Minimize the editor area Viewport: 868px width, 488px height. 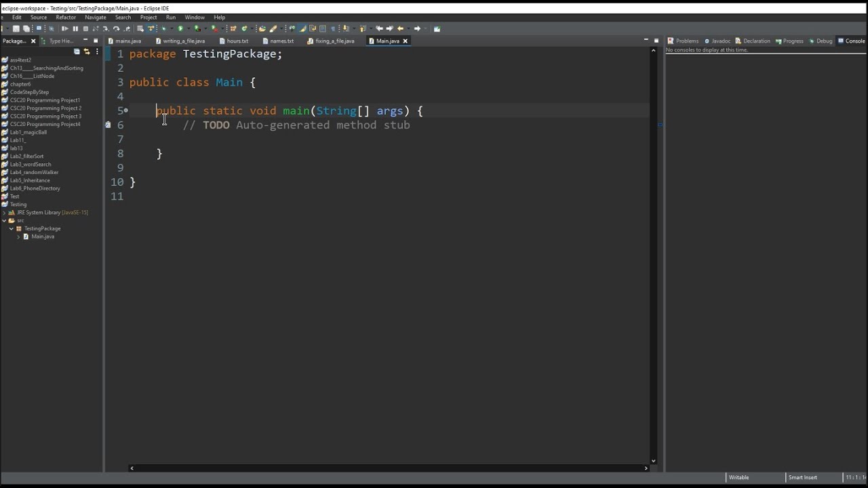coord(646,41)
